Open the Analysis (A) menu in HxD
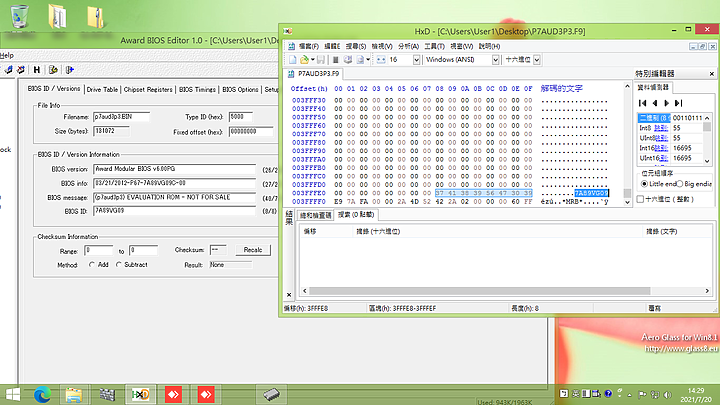Viewport: 720px width, 405px height. click(x=408, y=46)
